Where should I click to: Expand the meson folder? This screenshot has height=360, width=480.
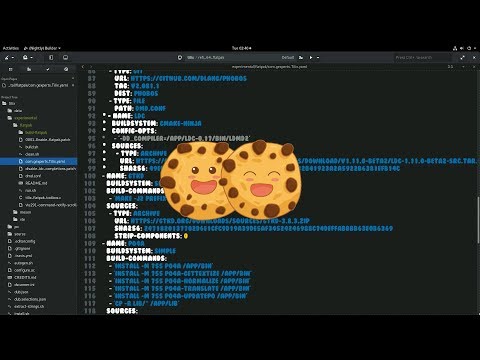22,212
